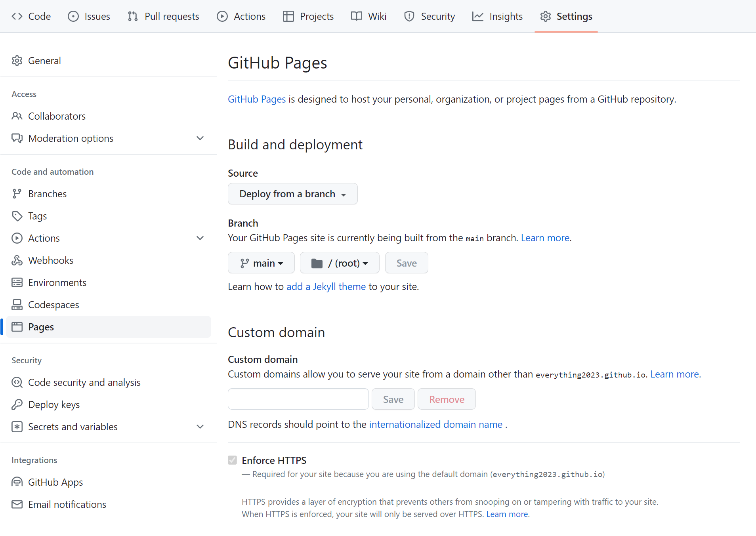The width and height of the screenshot is (756, 536).
Task: Click the Insights graph icon
Action: [x=478, y=16]
